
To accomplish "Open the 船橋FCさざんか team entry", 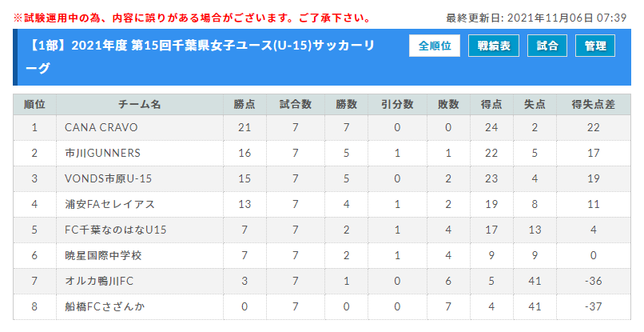I will coord(105,306).
